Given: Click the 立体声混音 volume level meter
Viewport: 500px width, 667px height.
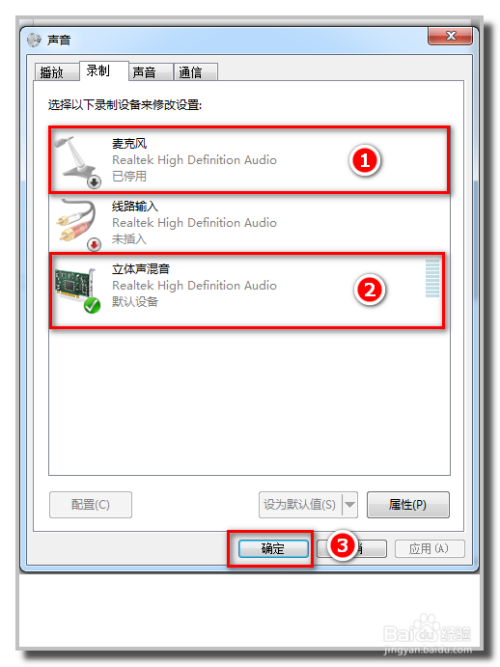Looking at the screenshot, I should point(432,279).
